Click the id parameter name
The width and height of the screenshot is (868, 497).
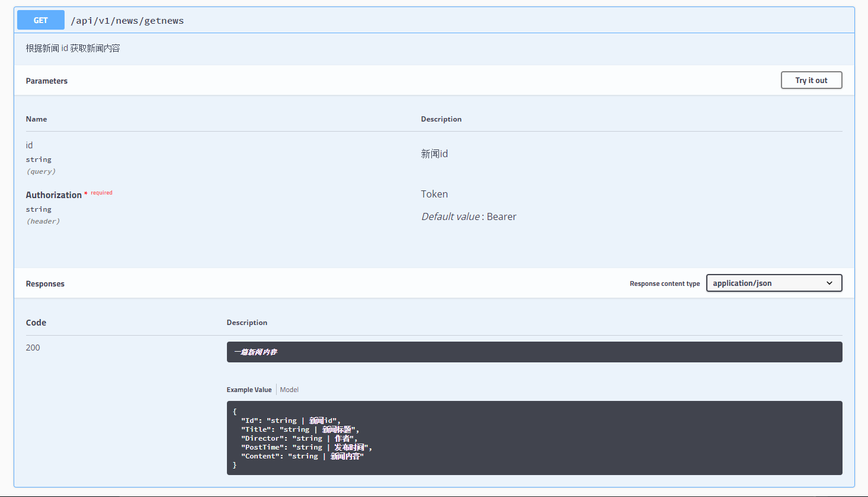[30, 145]
